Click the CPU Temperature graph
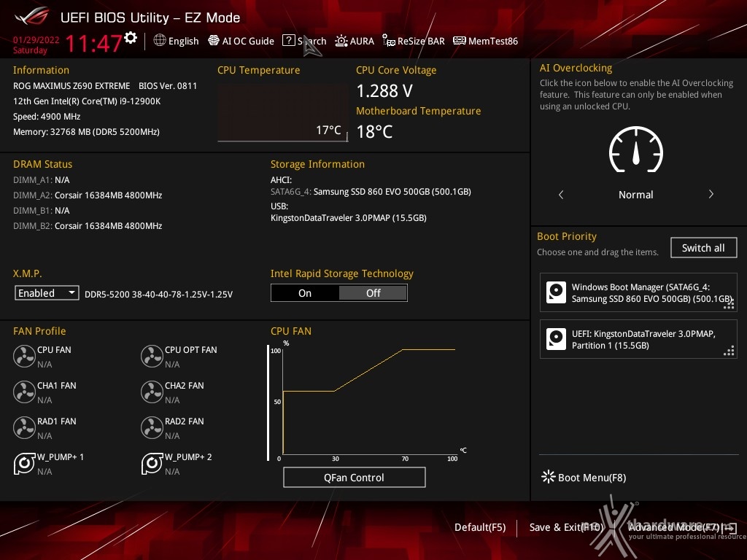Image resolution: width=747 pixels, height=560 pixels. tap(282, 112)
